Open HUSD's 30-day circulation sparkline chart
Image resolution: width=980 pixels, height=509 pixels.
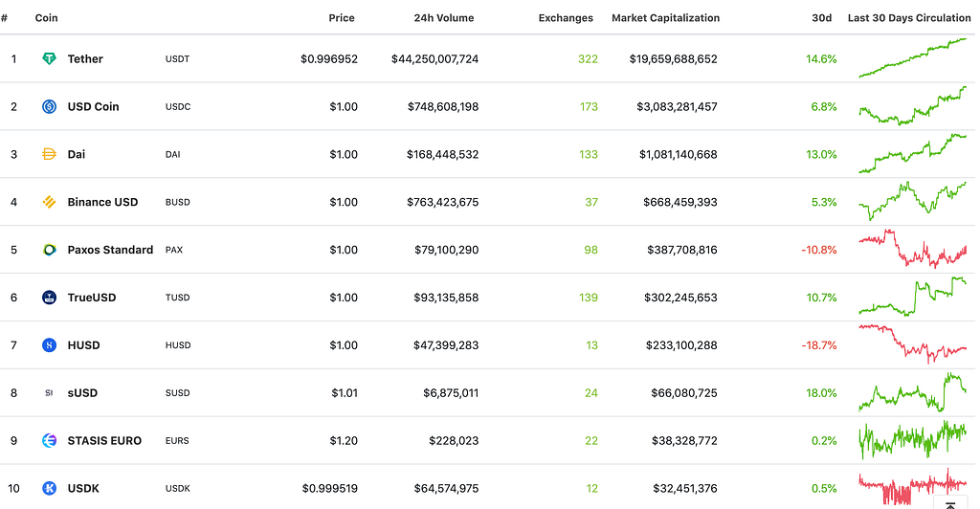[x=913, y=343]
